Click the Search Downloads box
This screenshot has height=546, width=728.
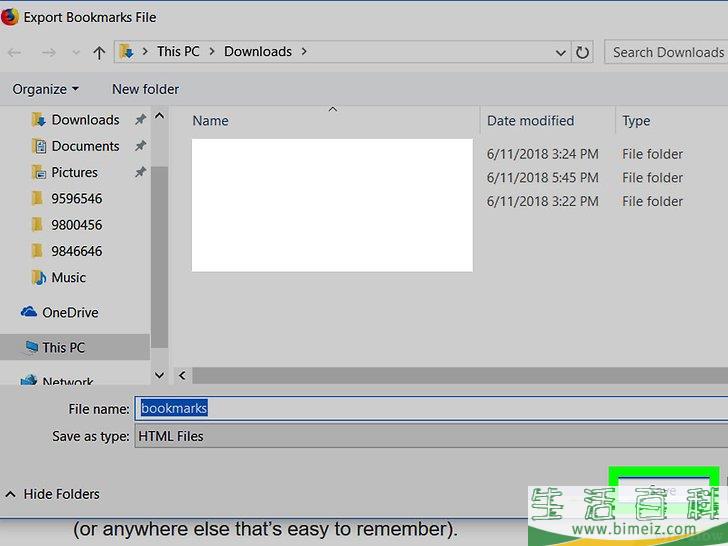666,52
